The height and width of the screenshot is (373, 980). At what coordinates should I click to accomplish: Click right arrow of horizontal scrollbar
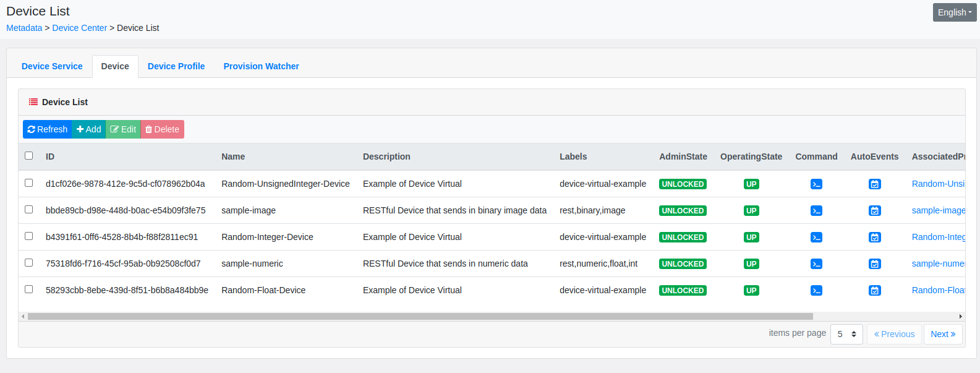(x=960, y=317)
